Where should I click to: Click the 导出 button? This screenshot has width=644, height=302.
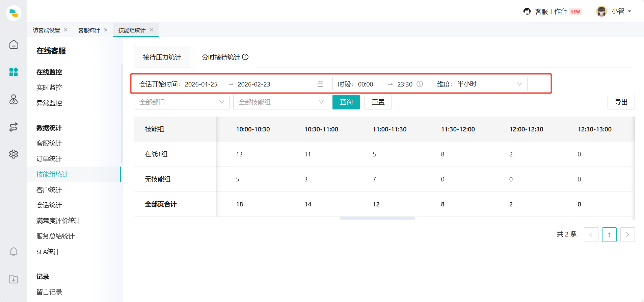tap(621, 102)
